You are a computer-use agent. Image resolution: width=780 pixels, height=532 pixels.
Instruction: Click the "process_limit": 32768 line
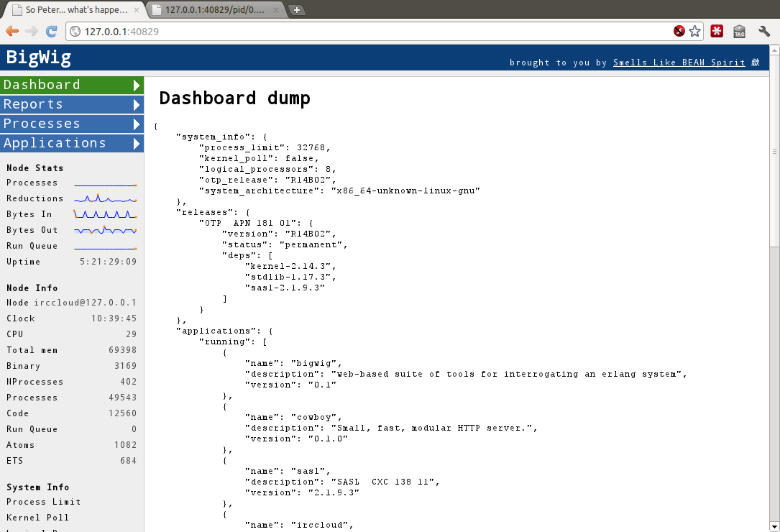coord(265,148)
